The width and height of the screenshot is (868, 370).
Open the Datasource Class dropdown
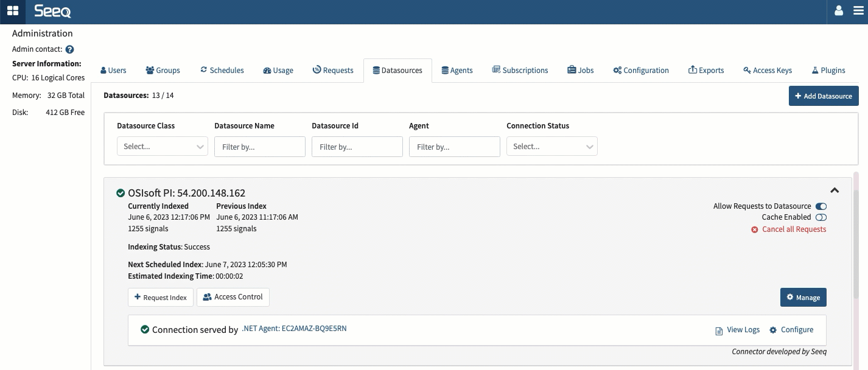(x=162, y=147)
